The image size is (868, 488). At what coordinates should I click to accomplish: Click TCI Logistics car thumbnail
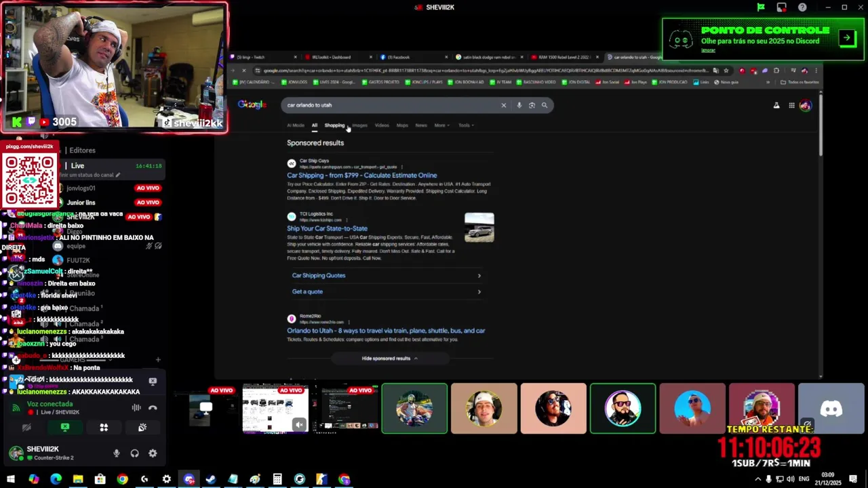pos(479,227)
